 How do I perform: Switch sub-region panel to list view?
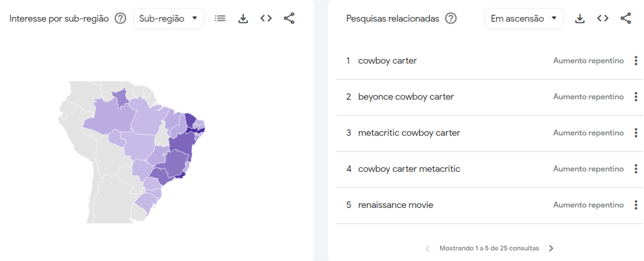tap(221, 19)
